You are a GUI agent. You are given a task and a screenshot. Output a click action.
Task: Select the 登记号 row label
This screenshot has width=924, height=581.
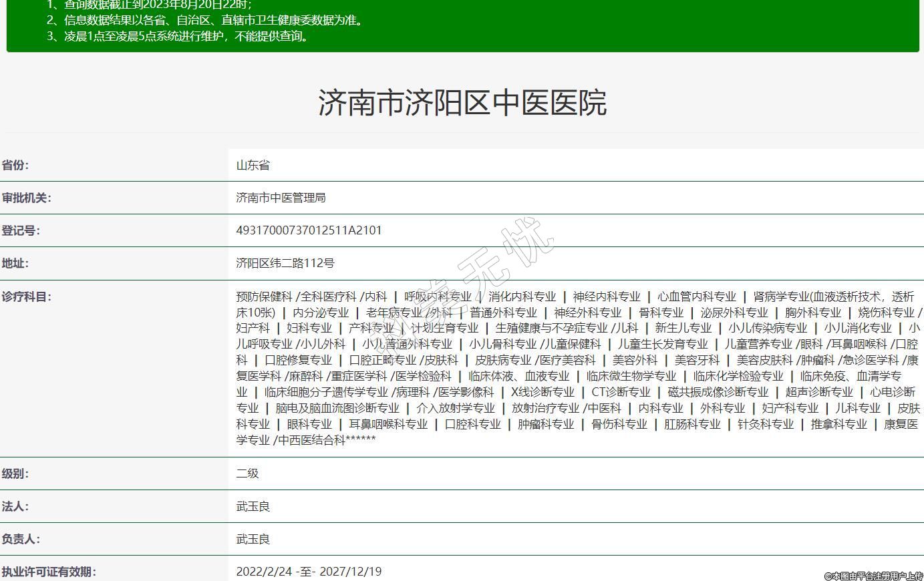point(21,231)
